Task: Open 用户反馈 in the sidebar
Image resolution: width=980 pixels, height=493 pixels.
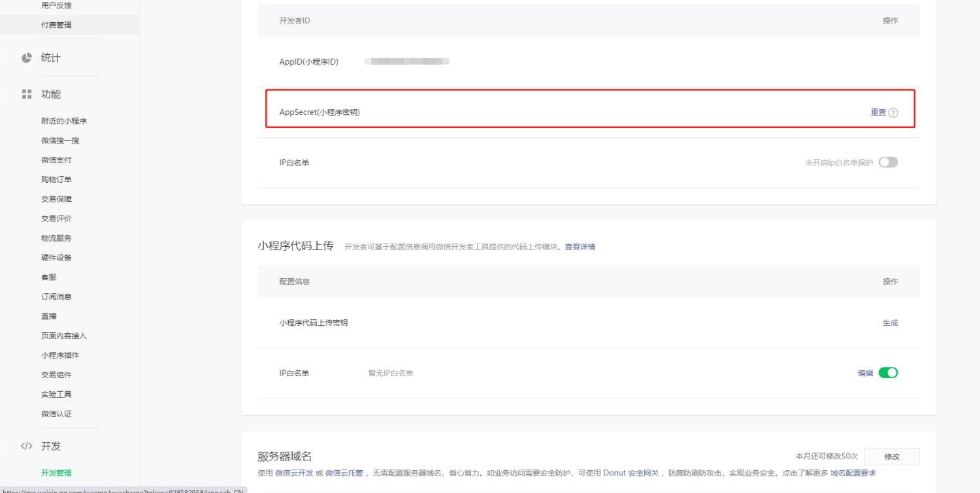Action: coord(56,5)
